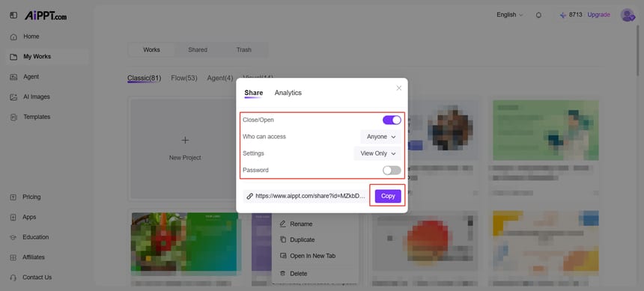
Task: Click the Pricing icon in the sidebar
Action: (13, 197)
